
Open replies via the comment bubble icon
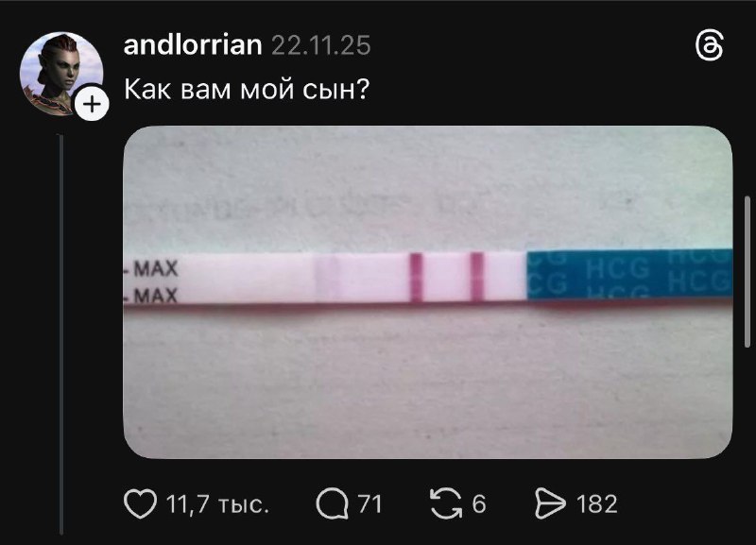[333, 504]
